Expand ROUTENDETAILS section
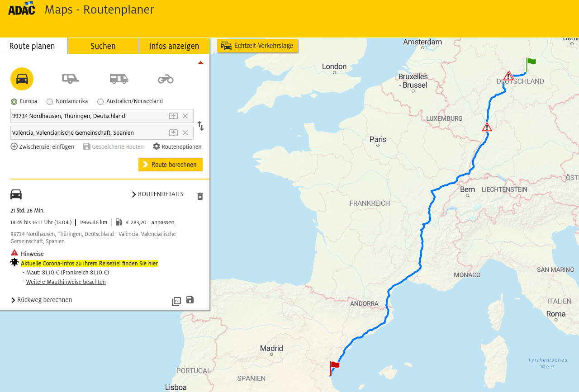This screenshot has width=579, height=392. [157, 194]
